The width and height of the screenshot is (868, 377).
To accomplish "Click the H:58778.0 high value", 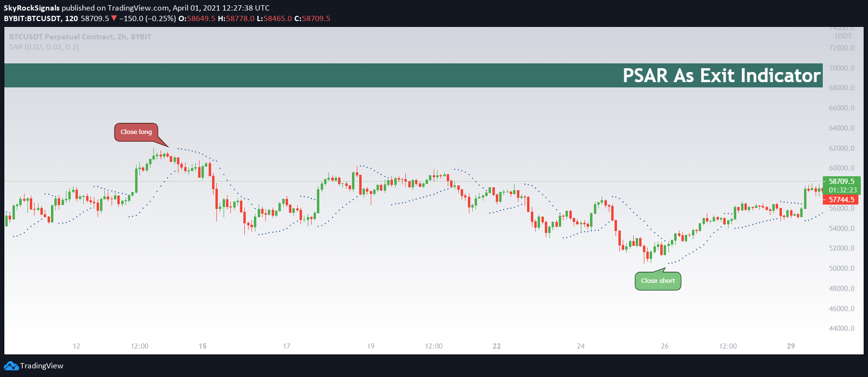I will (x=236, y=19).
